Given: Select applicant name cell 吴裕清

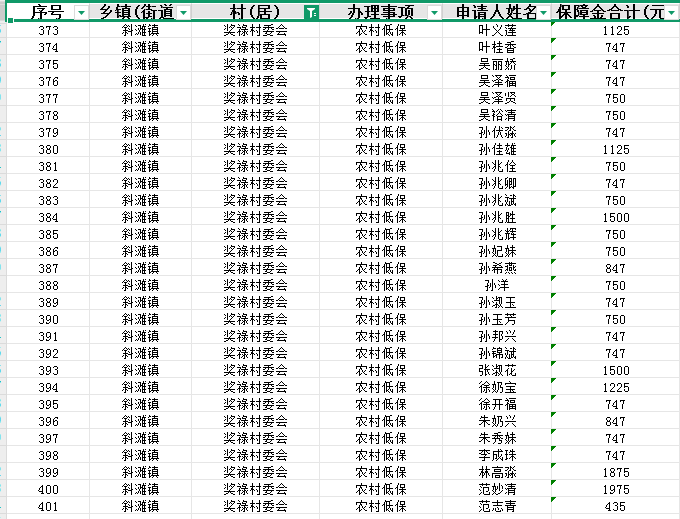Looking at the screenshot, I should pyautogui.click(x=497, y=115).
